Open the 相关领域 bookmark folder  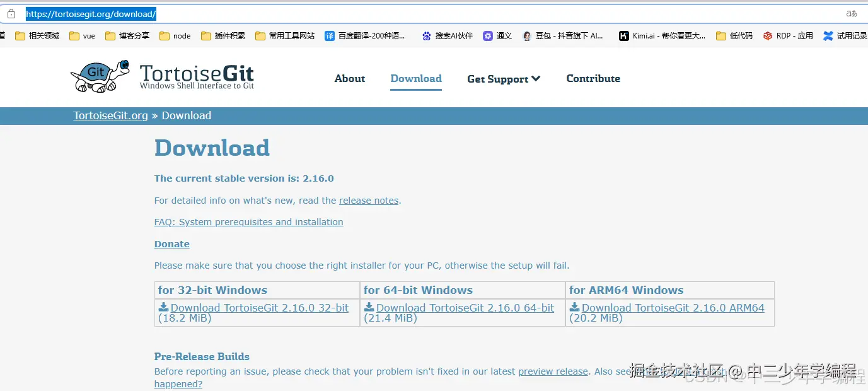tap(37, 36)
